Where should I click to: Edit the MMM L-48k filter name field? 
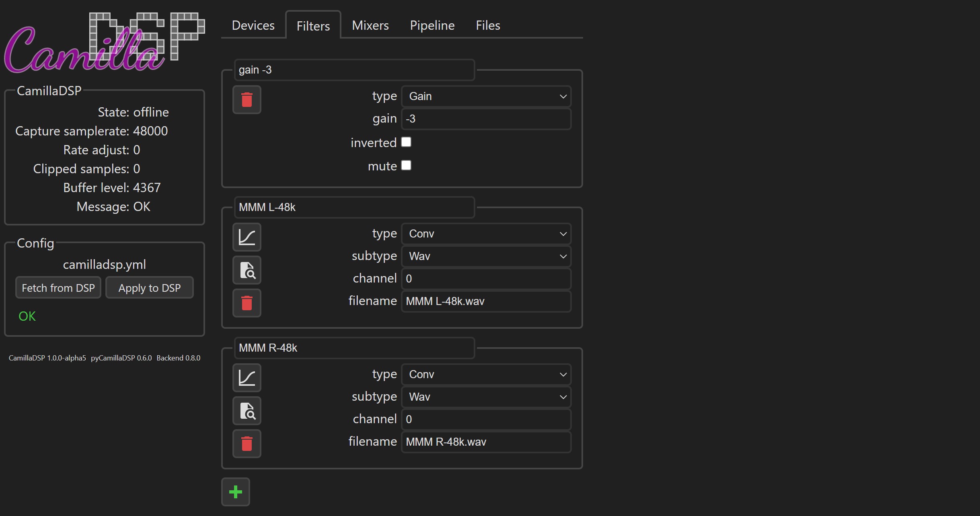(x=354, y=207)
